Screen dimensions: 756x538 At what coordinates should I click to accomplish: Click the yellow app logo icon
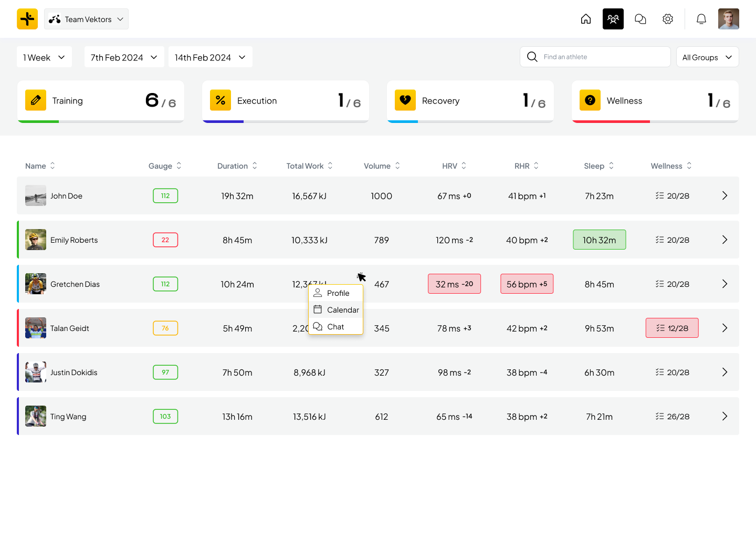click(27, 19)
